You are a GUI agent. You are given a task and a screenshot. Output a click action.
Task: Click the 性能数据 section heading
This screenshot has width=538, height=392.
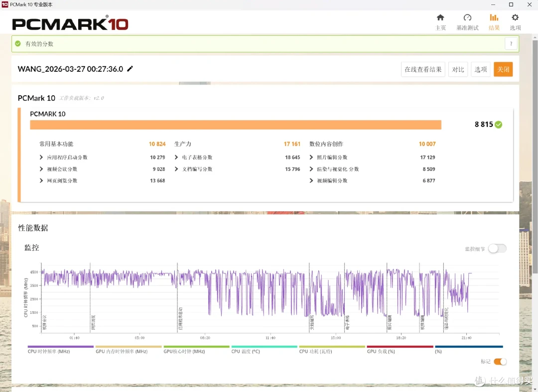tap(33, 228)
